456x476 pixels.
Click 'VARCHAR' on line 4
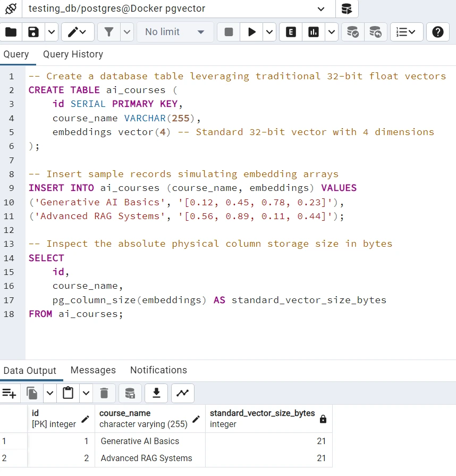(145, 118)
